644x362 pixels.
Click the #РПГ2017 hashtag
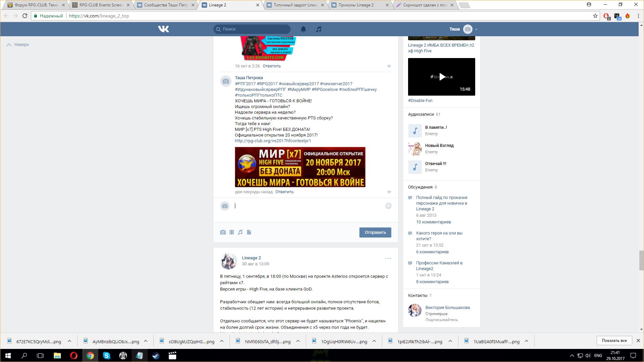pos(245,84)
